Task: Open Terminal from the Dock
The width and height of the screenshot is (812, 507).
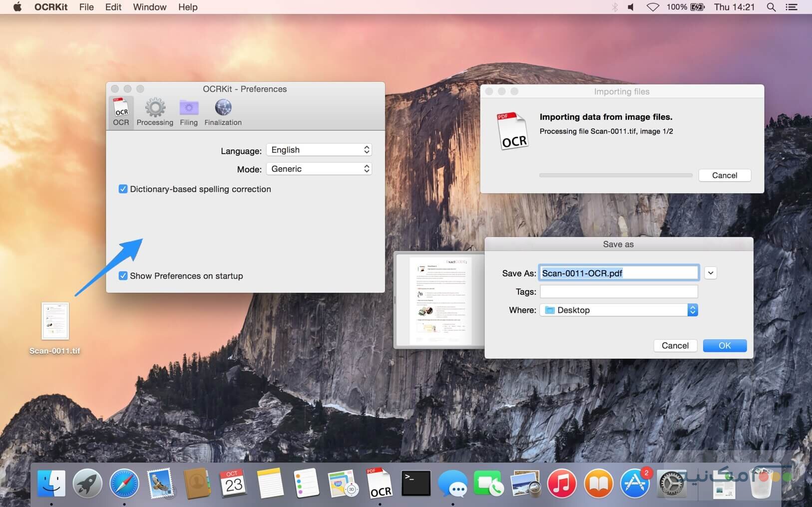Action: click(416, 483)
